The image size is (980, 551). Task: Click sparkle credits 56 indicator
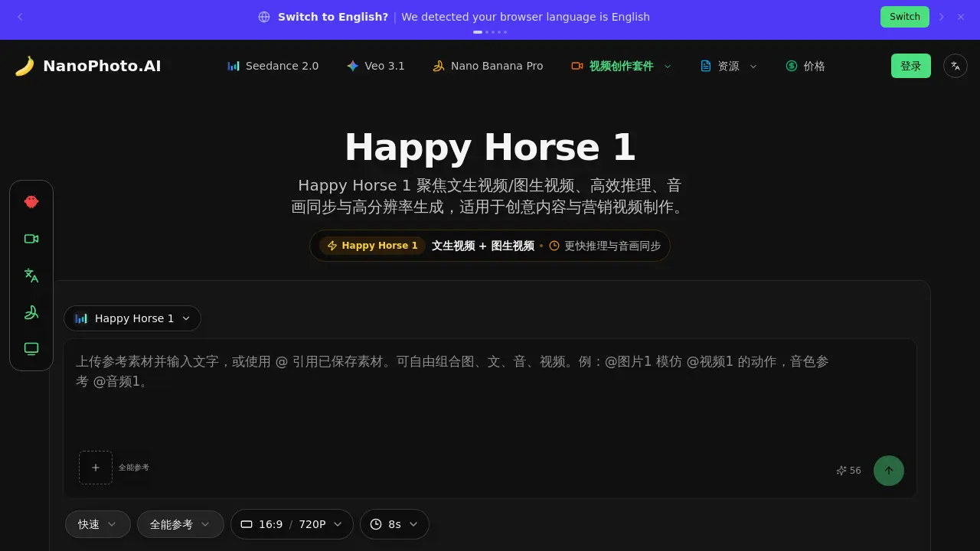[848, 471]
